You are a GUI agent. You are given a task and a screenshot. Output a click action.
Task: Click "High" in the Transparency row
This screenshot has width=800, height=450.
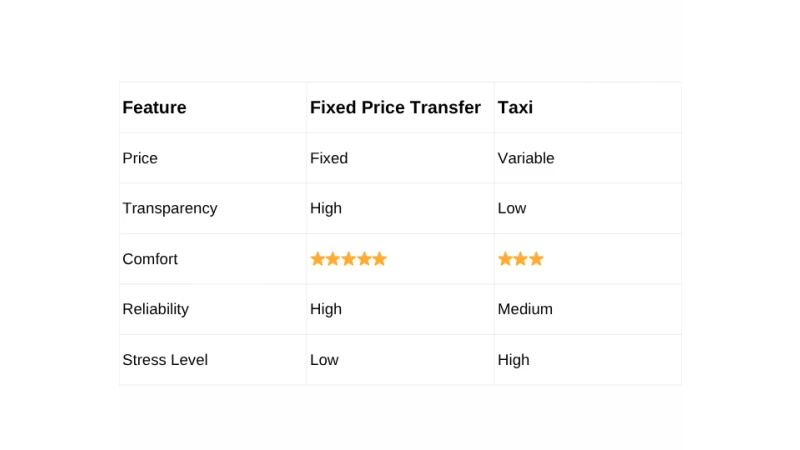click(326, 209)
